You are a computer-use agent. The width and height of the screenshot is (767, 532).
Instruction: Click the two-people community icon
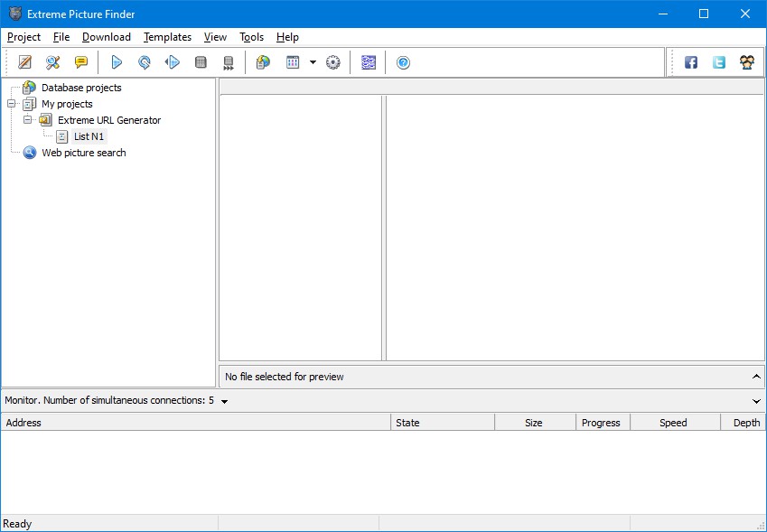click(x=747, y=62)
